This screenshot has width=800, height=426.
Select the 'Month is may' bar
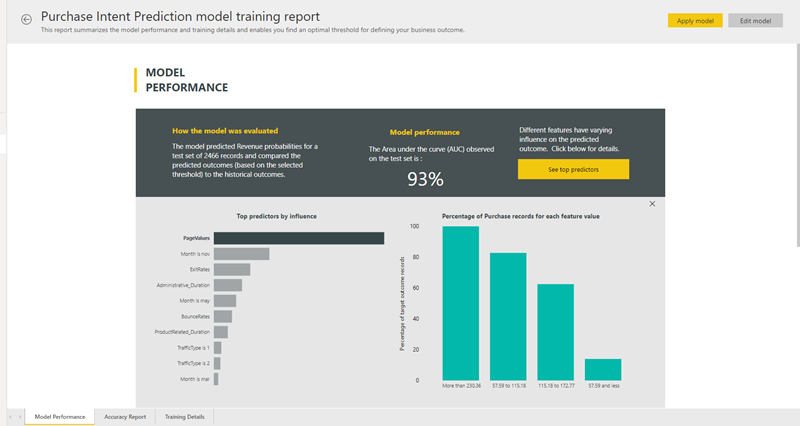224,300
